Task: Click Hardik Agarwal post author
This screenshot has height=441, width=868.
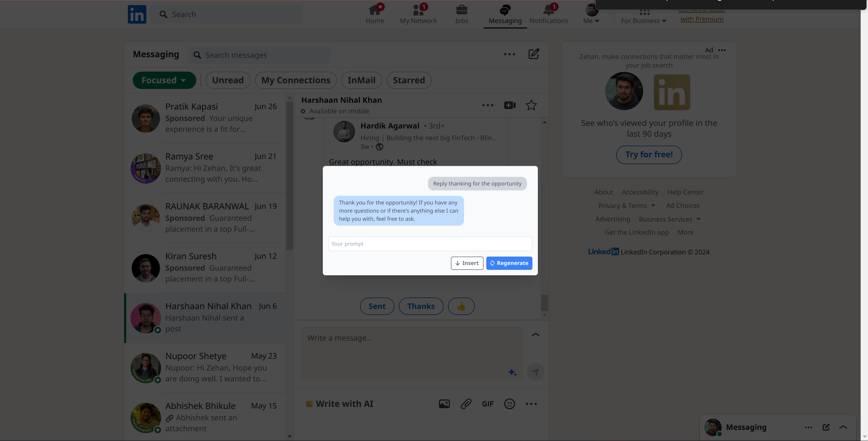Action: pos(390,126)
